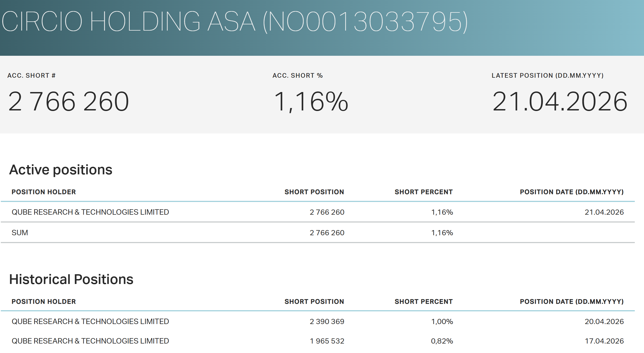Click the latest position date 21.04.2026
644x353 pixels.
(560, 102)
